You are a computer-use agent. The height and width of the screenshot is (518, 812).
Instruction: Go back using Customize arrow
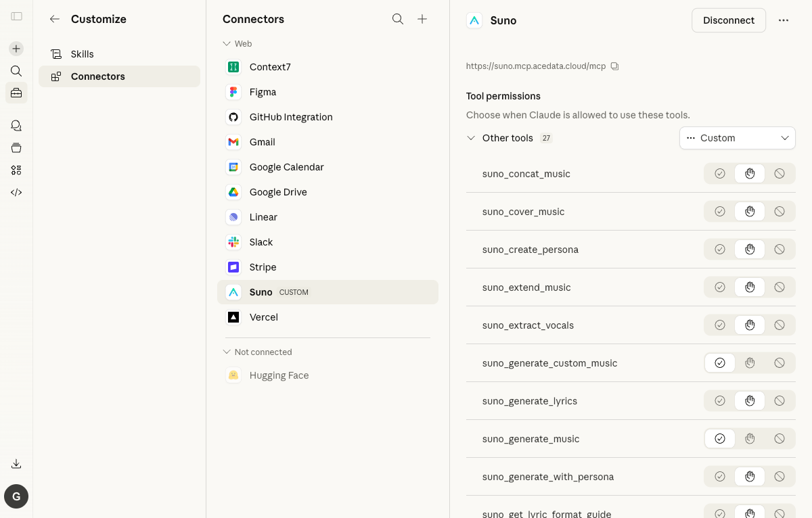[x=55, y=19]
